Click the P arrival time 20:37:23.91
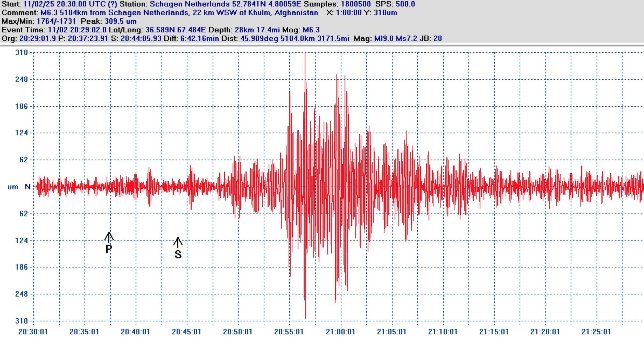Viewport: 644px width, 337px height. (88, 39)
